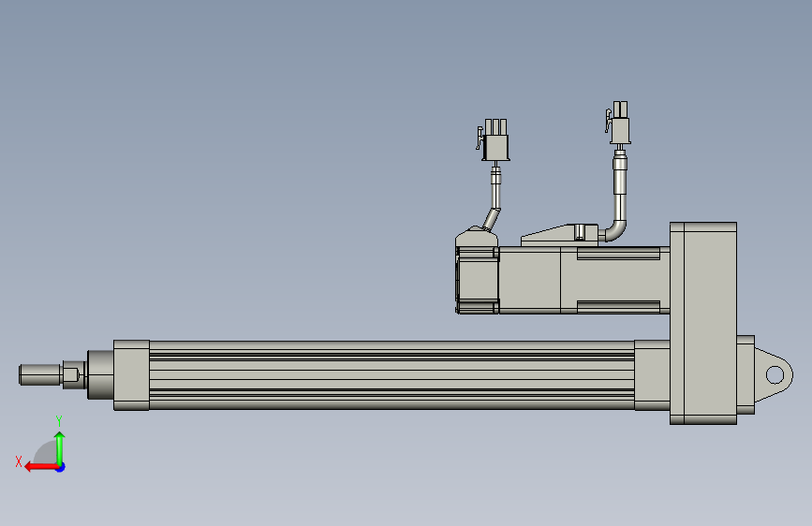The height and width of the screenshot is (526, 812).
Task: Click the green "Y" axis label
Action: coord(59,420)
